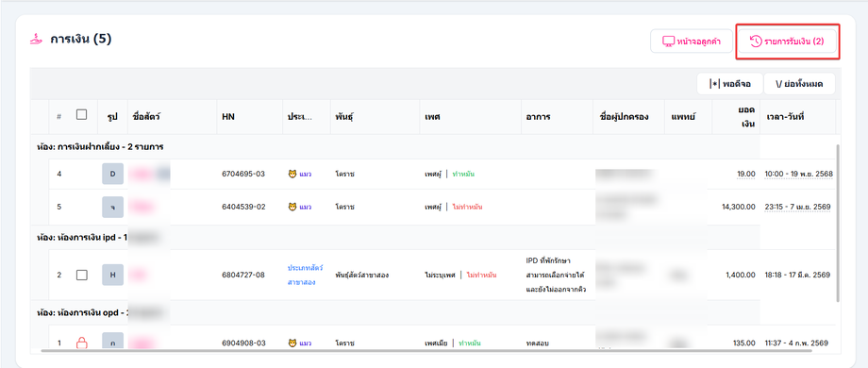
Task: Open the H avatar in row 2
Action: pyautogui.click(x=113, y=275)
